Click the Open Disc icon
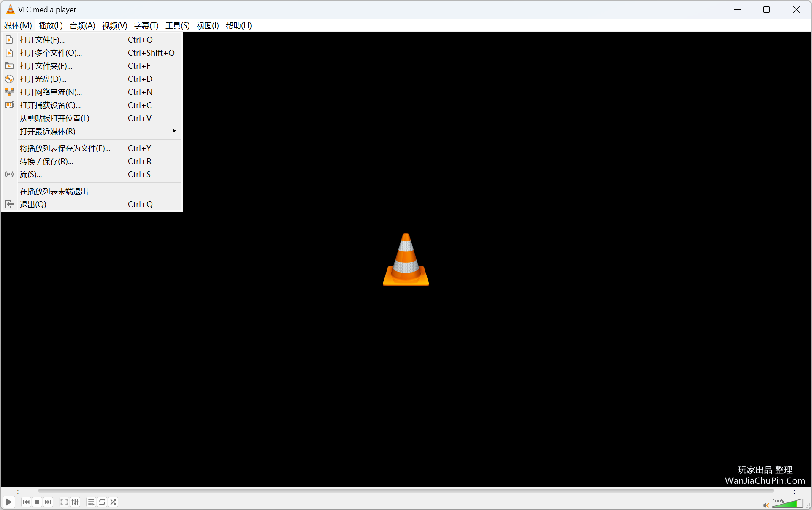The width and height of the screenshot is (812, 510). coord(9,79)
